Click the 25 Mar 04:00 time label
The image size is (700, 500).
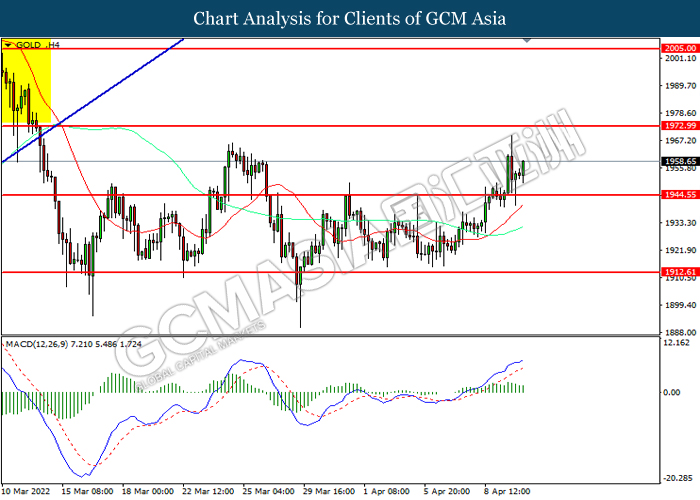[x=268, y=491]
